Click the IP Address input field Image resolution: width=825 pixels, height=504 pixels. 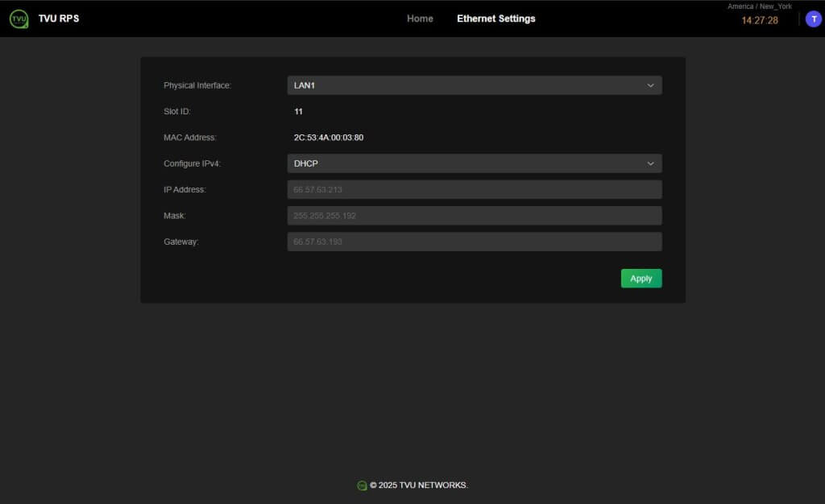pos(475,189)
